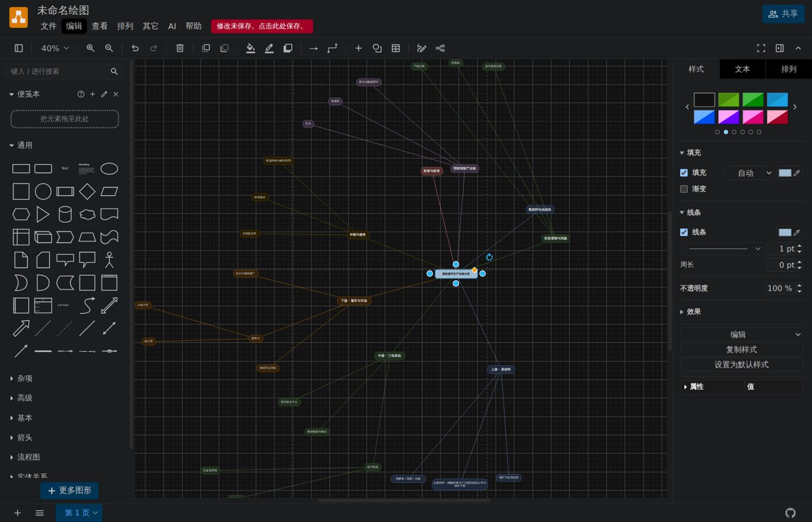Screen dimensions: 812x522
Task: Click the 更多图形 button
Action: pos(70,491)
